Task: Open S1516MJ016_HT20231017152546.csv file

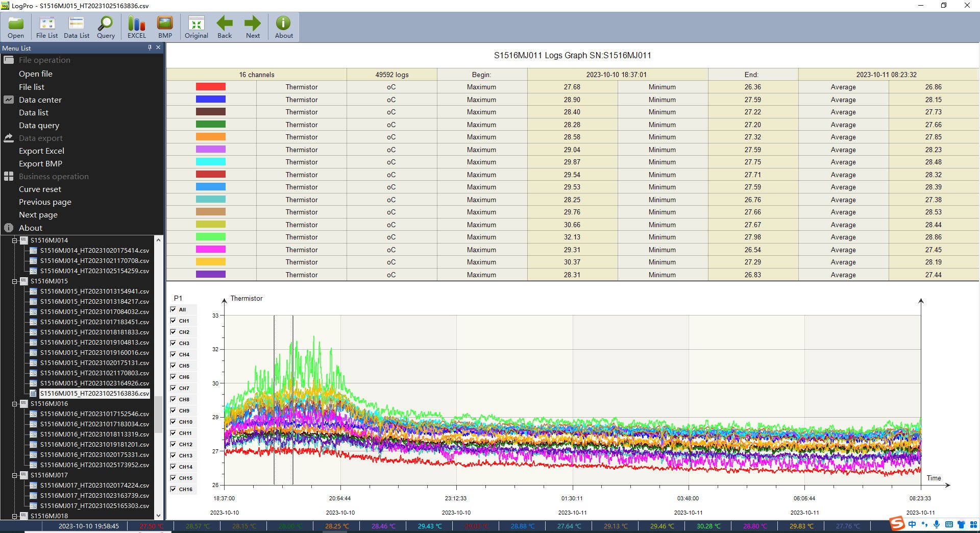Action: [x=94, y=414]
